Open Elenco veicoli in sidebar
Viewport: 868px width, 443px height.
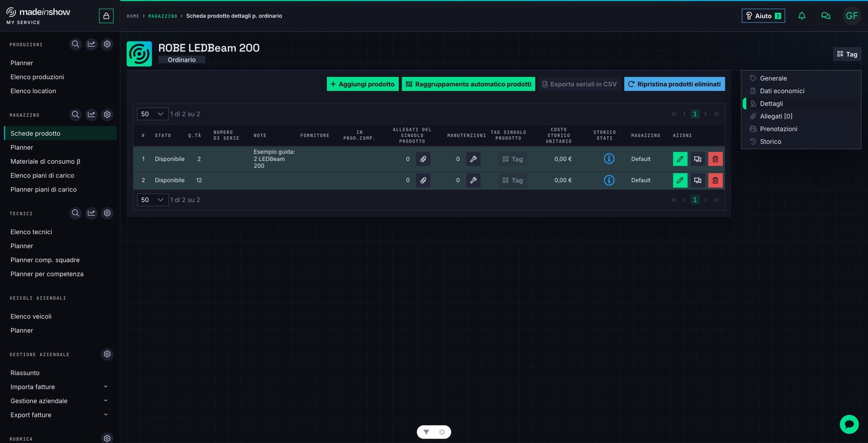point(31,316)
